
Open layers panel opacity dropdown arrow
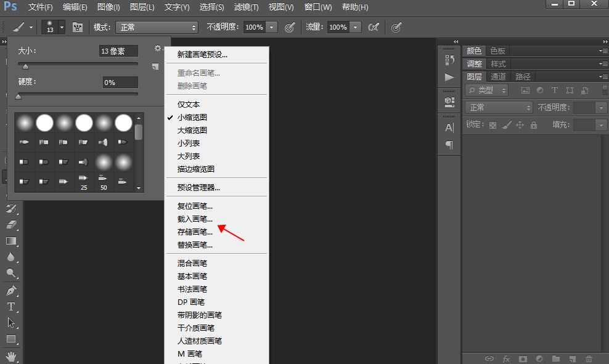[x=601, y=108]
